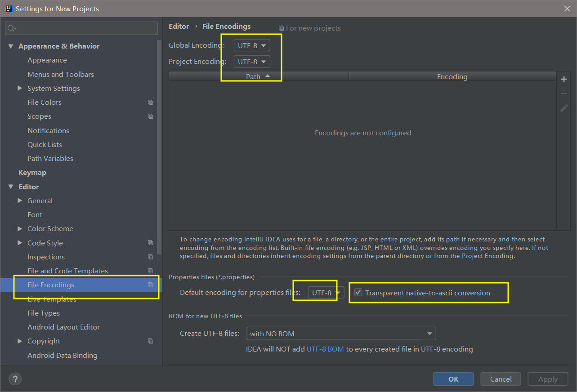Screen dimensions: 577x392
Task: Select Menus and Toolbars settings
Action: point(61,74)
